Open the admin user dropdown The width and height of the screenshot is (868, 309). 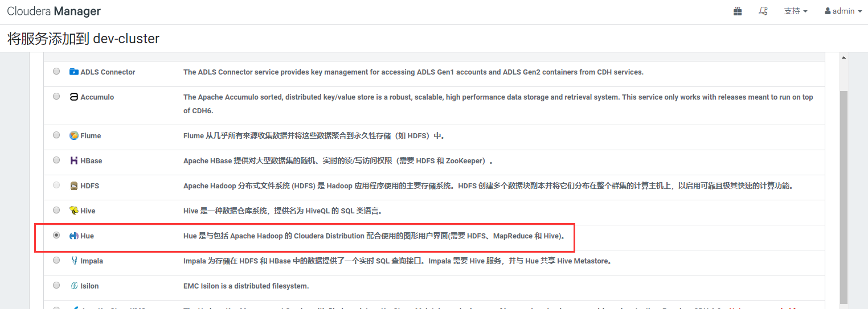(844, 11)
